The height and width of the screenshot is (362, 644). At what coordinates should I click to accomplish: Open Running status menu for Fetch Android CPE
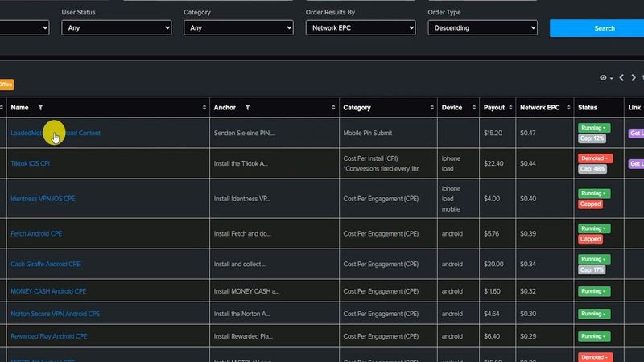point(593,228)
